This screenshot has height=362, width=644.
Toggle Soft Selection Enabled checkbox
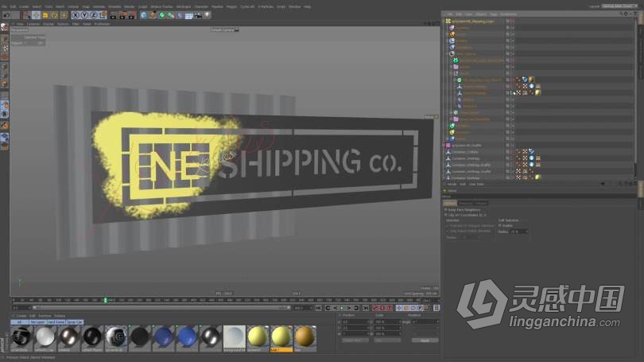[x=500, y=226]
